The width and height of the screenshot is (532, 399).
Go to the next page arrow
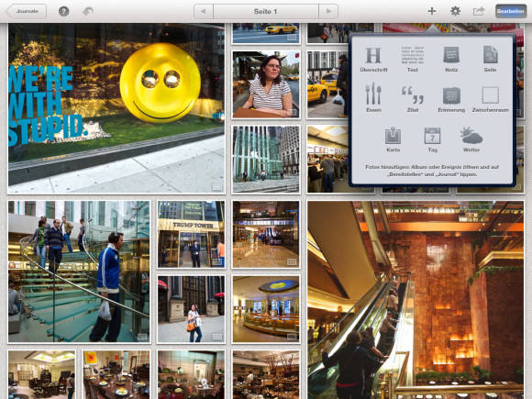[x=328, y=11]
